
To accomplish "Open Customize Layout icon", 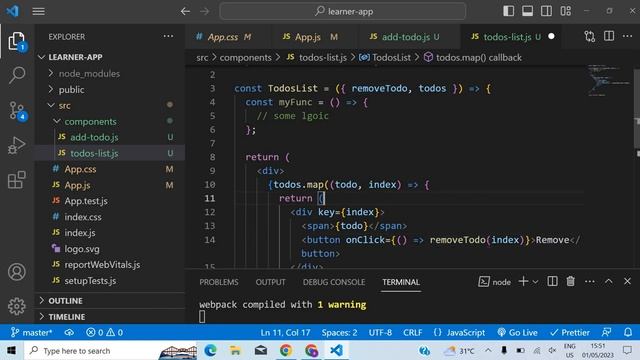I will pyautogui.click(x=566, y=11).
